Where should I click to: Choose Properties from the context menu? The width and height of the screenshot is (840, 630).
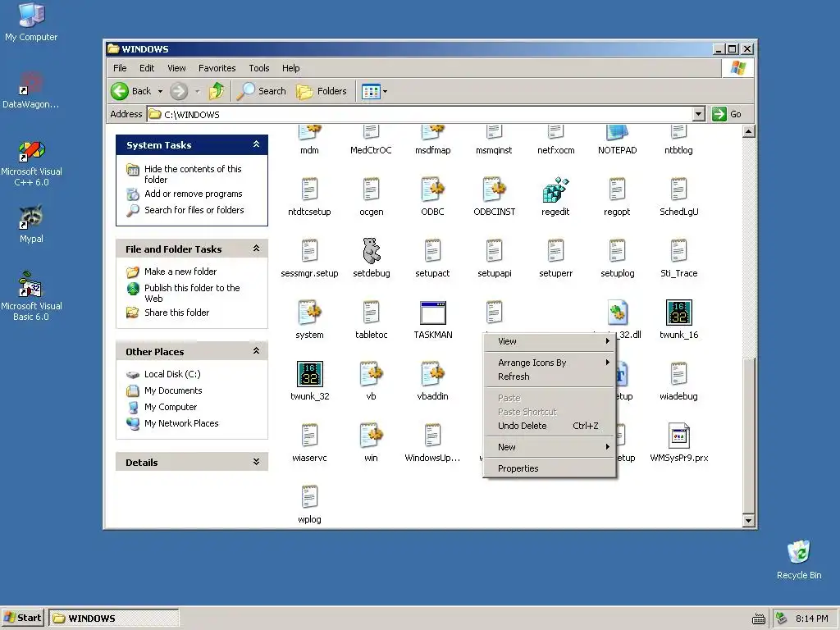549,468
